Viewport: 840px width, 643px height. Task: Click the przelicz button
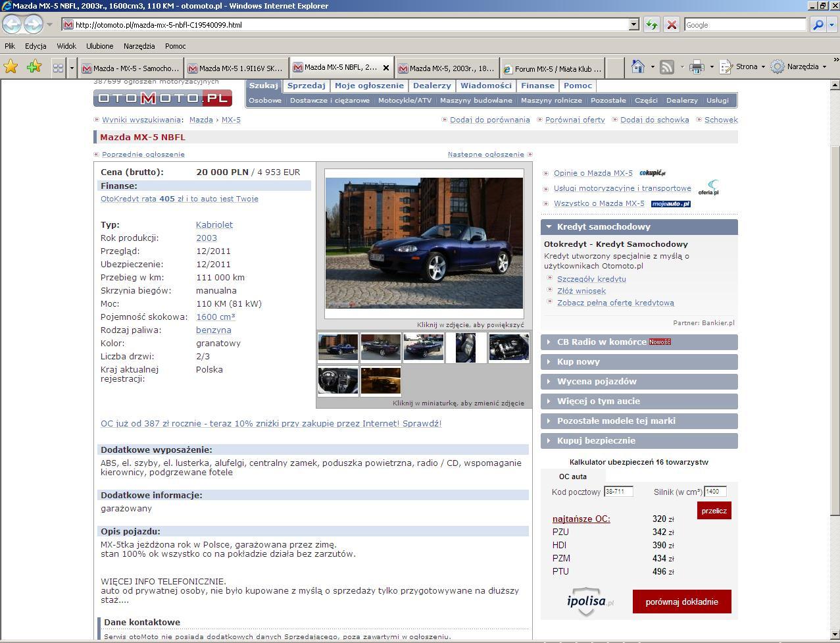pos(714,511)
